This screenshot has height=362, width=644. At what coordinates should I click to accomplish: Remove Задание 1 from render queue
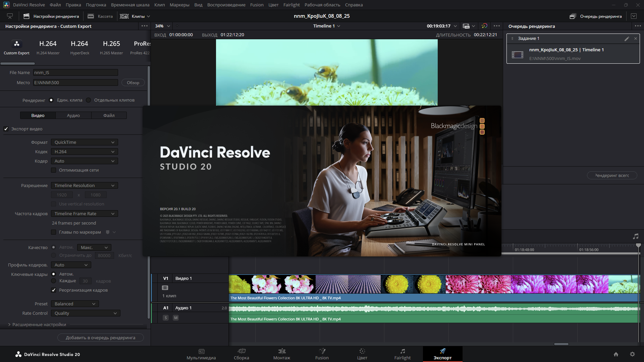click(x=635, y=39)
